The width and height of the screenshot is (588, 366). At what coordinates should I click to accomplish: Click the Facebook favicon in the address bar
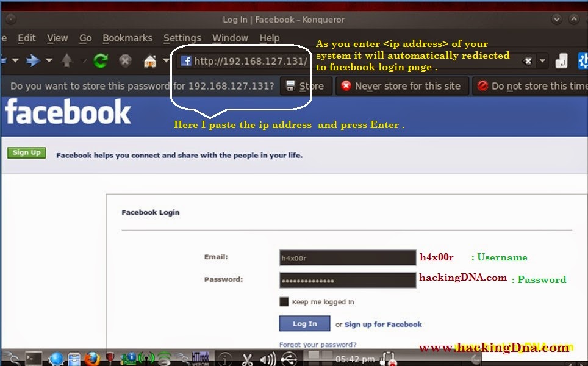tap(186, 61)
